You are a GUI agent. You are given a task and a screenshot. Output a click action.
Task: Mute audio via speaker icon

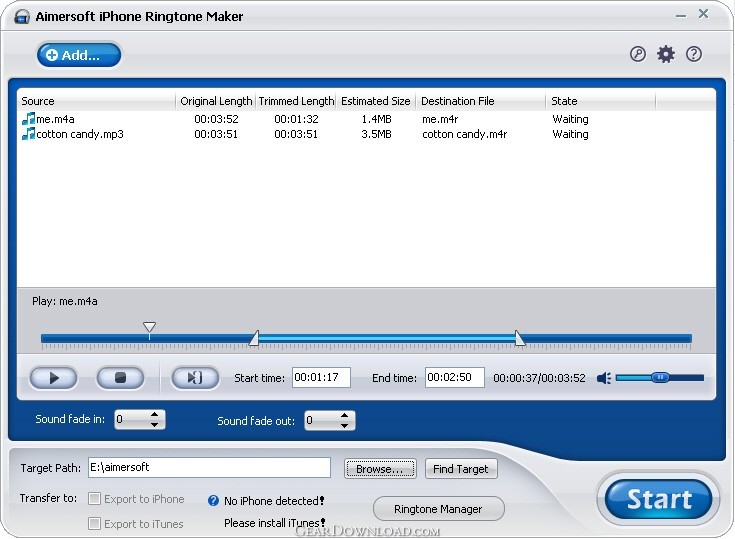604,378
